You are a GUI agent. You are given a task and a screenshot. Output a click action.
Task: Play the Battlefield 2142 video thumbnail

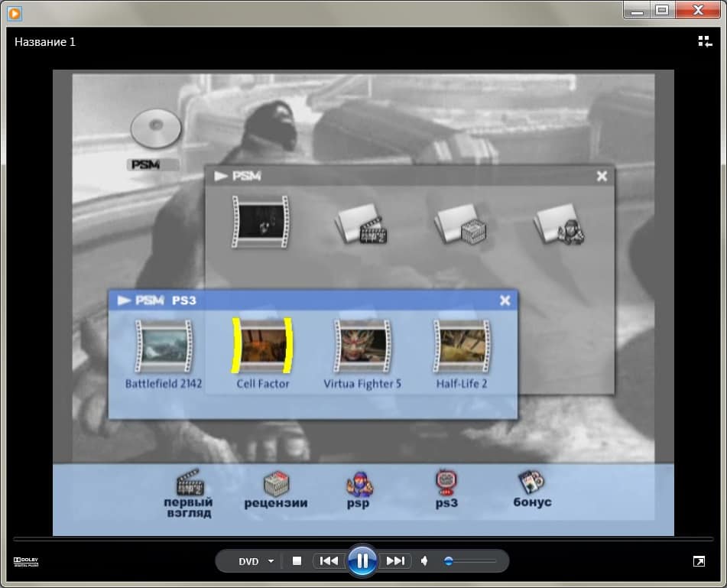pyautogui.click(x=163, y=346)
